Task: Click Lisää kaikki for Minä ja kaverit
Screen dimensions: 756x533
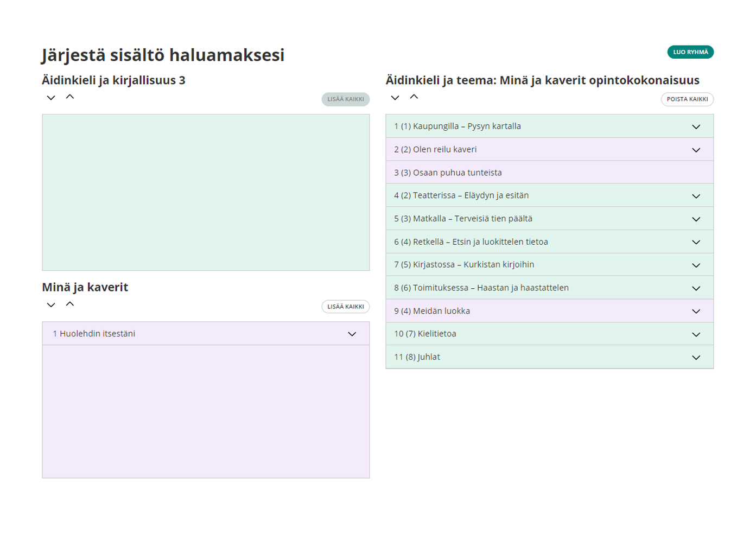Action: pos(345,307)
